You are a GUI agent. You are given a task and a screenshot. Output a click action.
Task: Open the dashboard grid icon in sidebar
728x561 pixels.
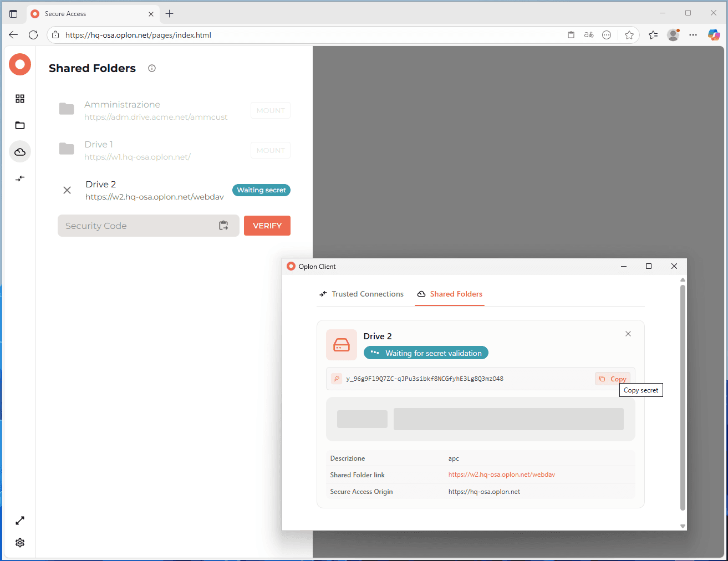pos(20,99)
